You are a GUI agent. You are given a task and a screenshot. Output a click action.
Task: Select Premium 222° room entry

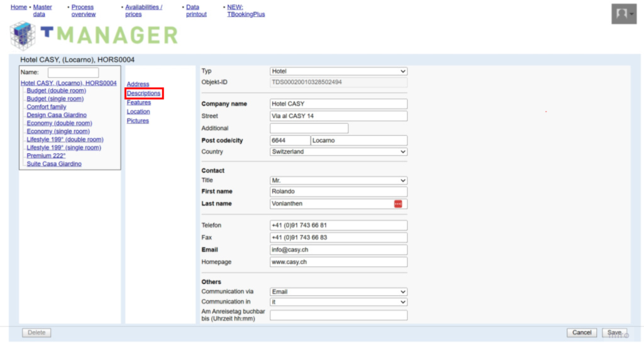point(46,156)
